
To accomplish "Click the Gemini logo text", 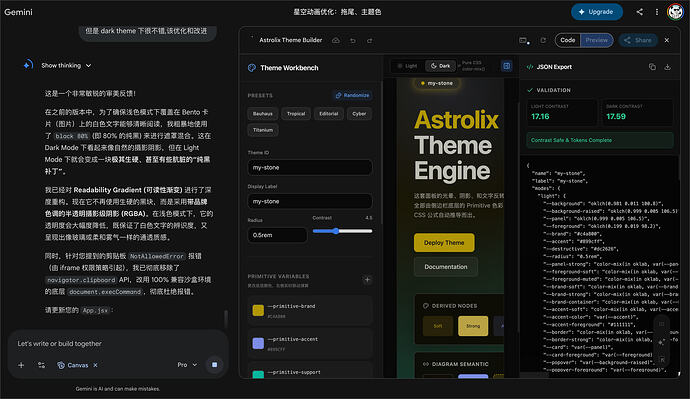I will pos(18,12).
